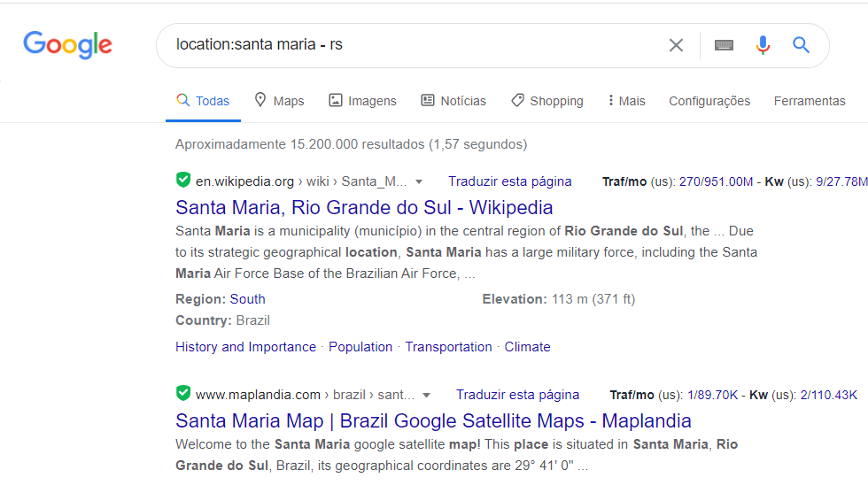Viewport: 868px width, 493px height.
Task: Click the www.maplandia.com breadcrumb URL
Action: coord(305,395)
